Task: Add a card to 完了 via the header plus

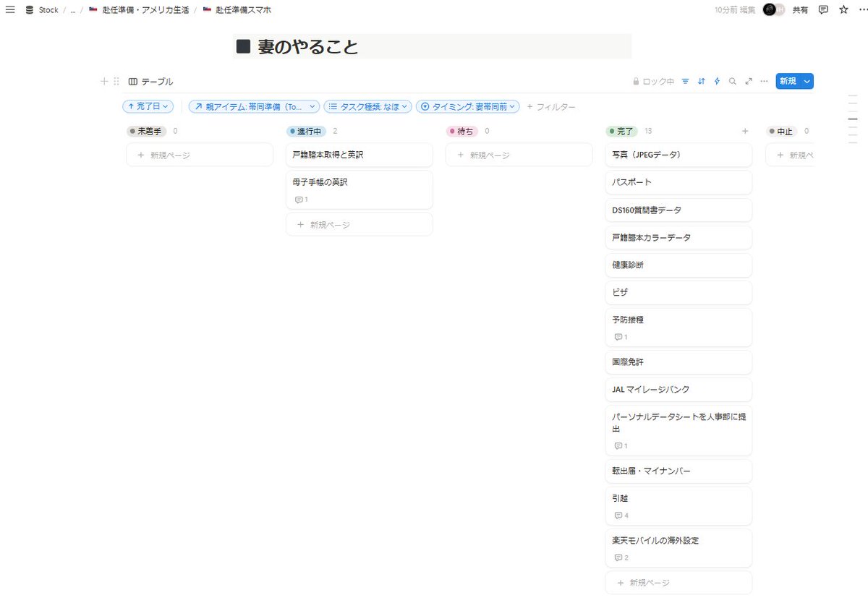Action: pyautogui.click(x=745, y=132)
